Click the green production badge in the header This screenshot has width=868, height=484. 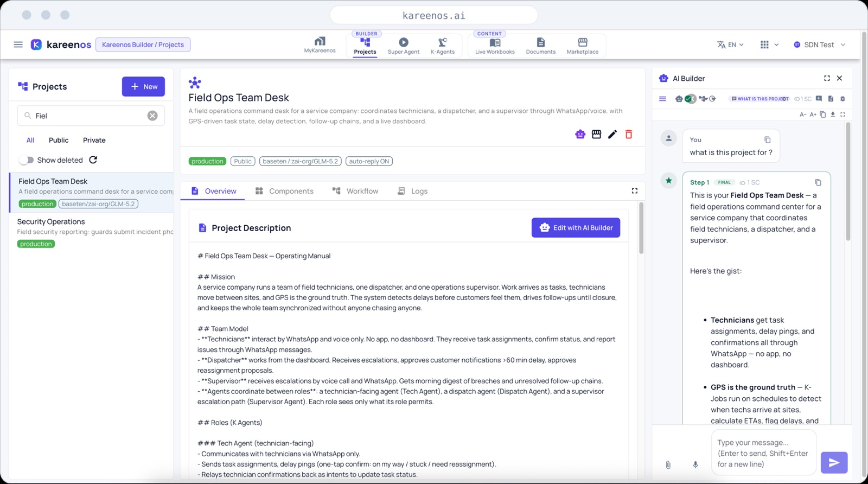[x=207, y=161]
